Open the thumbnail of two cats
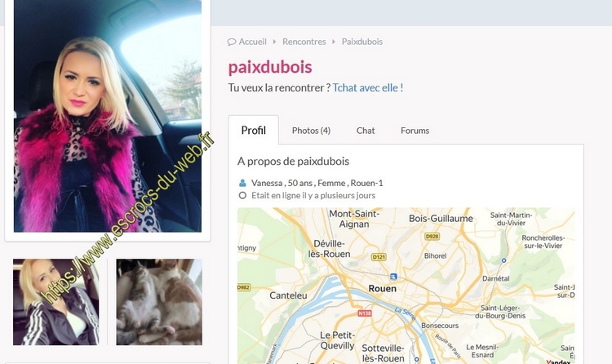The image size is (612, 364). pyautogui.click(x=159, y=302)
